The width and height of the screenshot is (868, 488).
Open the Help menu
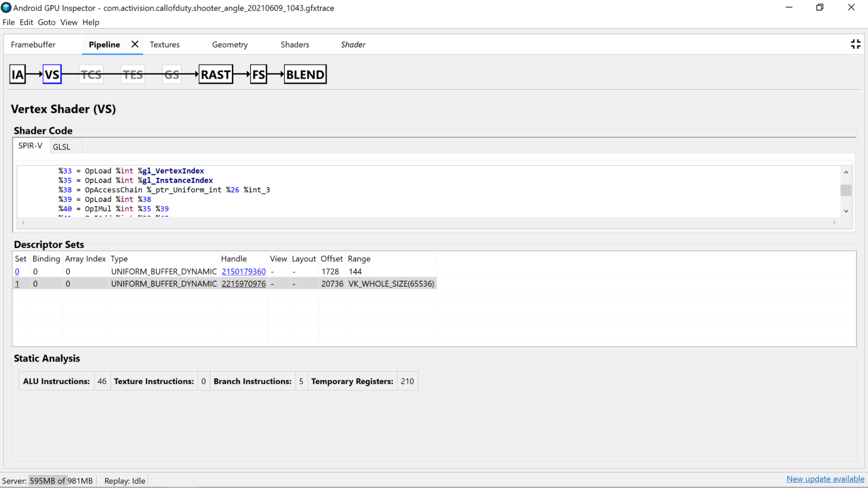point(91,22)
